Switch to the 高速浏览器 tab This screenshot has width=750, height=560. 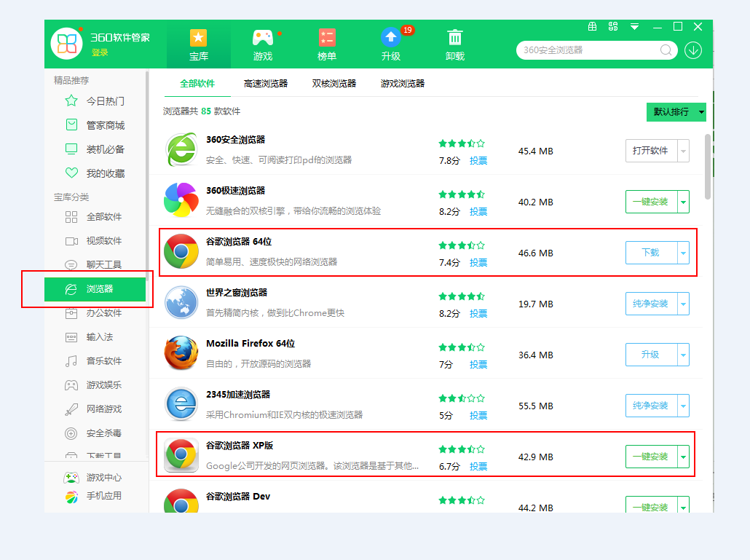click(x=266, y=84)
